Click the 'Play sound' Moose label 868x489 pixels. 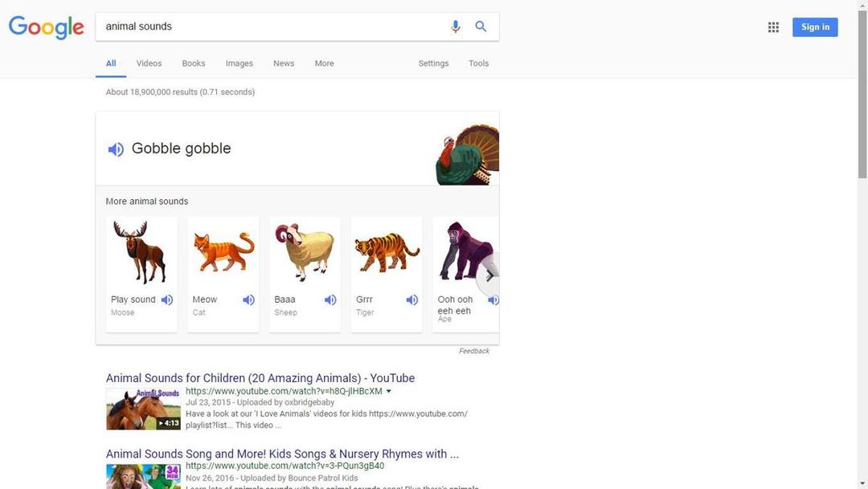(x=133, y=300)
